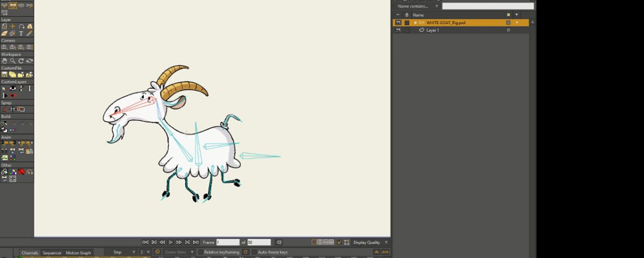Viewport: 644px width, 258px height.
Task: Click the eye icon under CustomLayers
Action: coord(12,88)
